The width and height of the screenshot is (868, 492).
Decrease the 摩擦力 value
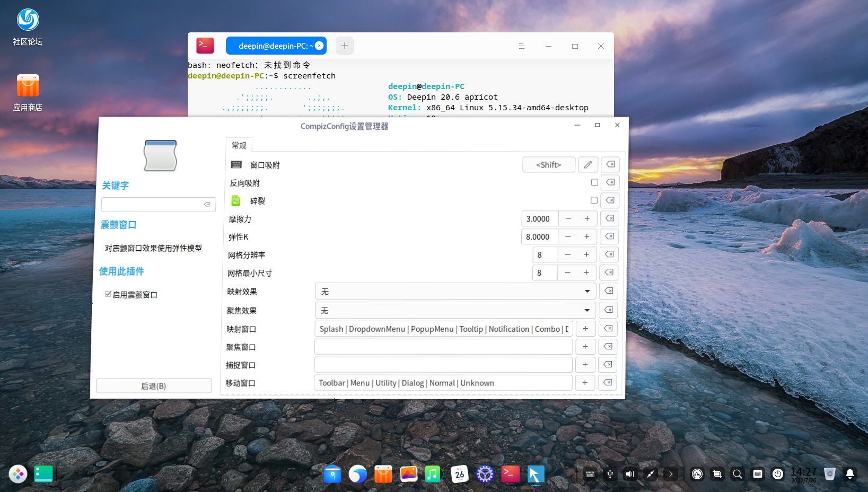click(568, 218)
